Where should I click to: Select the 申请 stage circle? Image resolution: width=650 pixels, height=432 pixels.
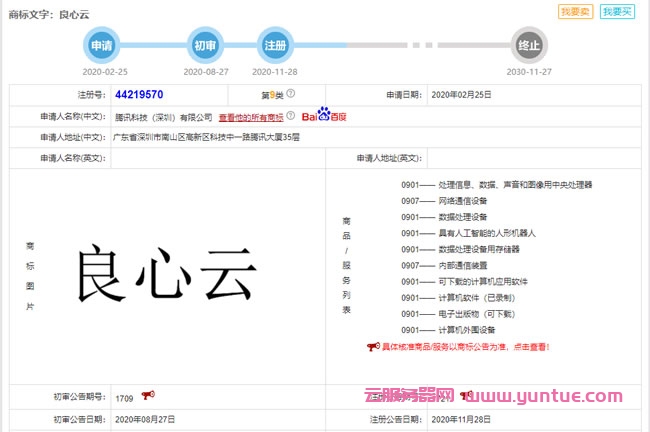[101, 46]
